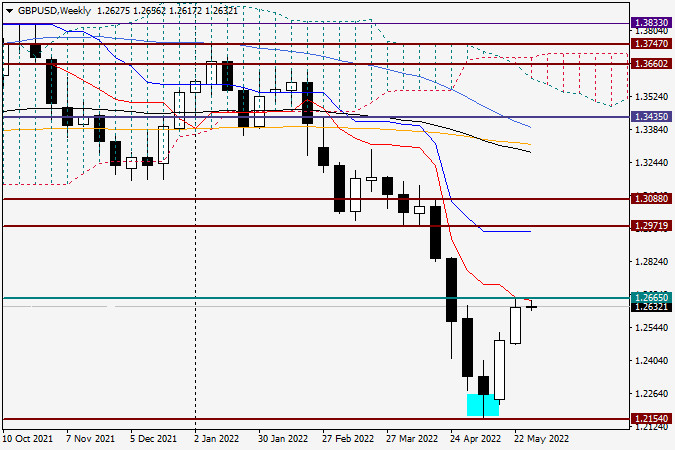Click the 27 Mar 2022 date label
The image size is (675, 450).
(412, 439)
